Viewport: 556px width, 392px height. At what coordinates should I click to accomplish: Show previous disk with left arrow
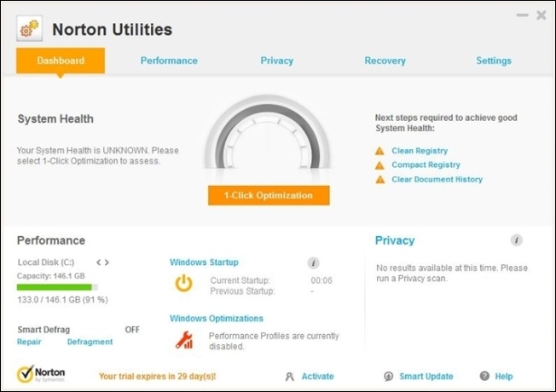[99, 262]
